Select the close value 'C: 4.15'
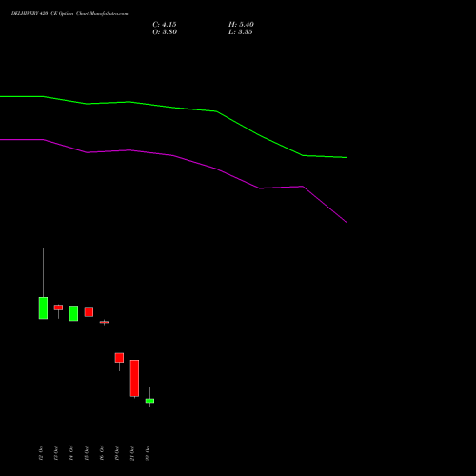 click(x=165, y=25)
